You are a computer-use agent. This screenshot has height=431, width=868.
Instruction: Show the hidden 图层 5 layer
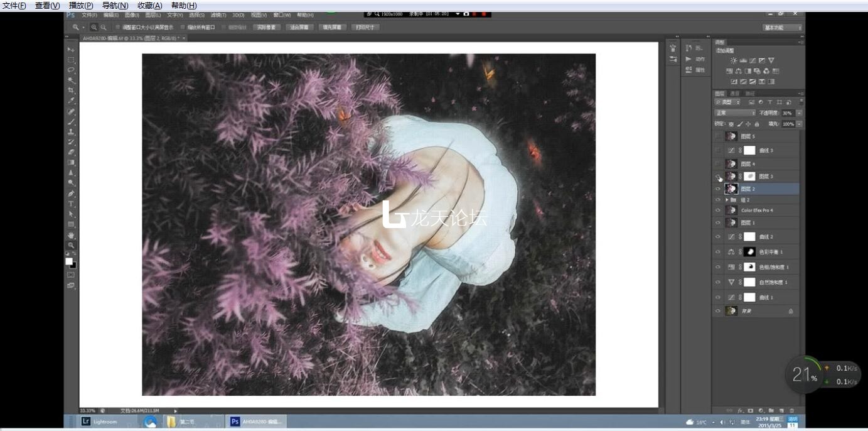pyautogui.click(x=718, y=136)
